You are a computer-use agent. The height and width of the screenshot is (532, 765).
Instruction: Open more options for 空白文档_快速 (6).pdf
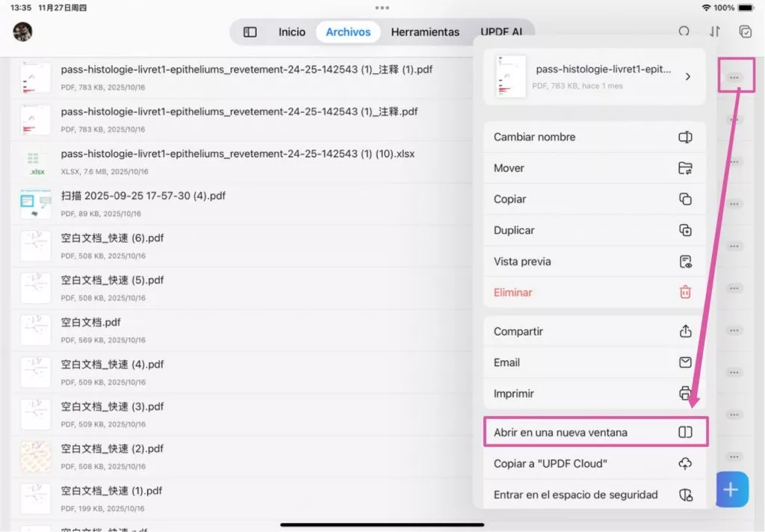[x=734, y=247]
